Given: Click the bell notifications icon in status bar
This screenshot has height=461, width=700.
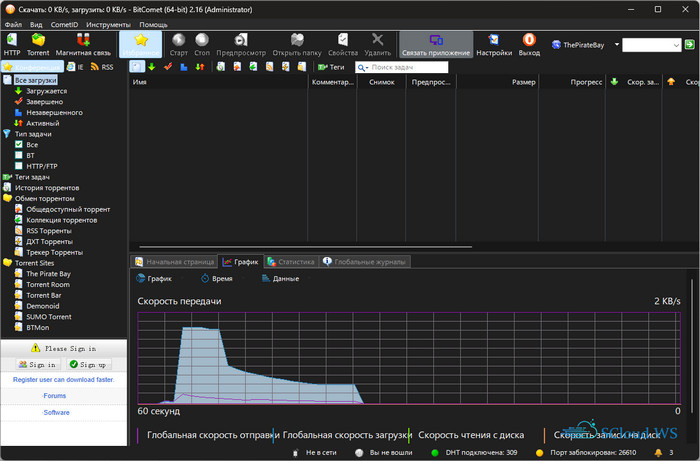Looking at the screenshot, I should (x=658, y=453).
